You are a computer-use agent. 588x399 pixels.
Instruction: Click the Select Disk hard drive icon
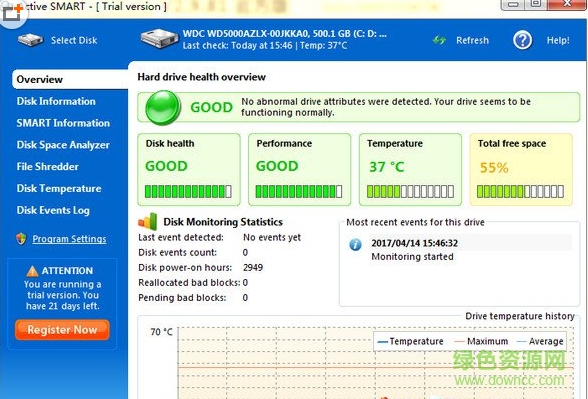pos(30,40)
